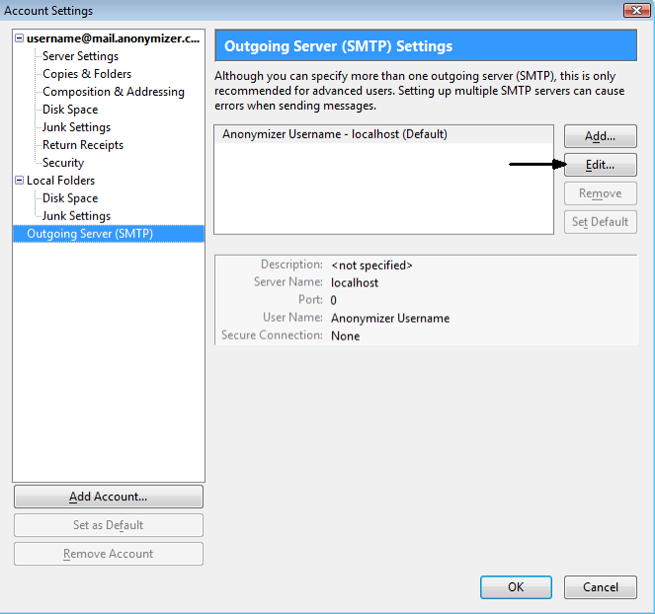Open Junk Settings under the mail account
The height and width of the screenshot is (614, 655).
pyautogui.click(x=76, y=127)
